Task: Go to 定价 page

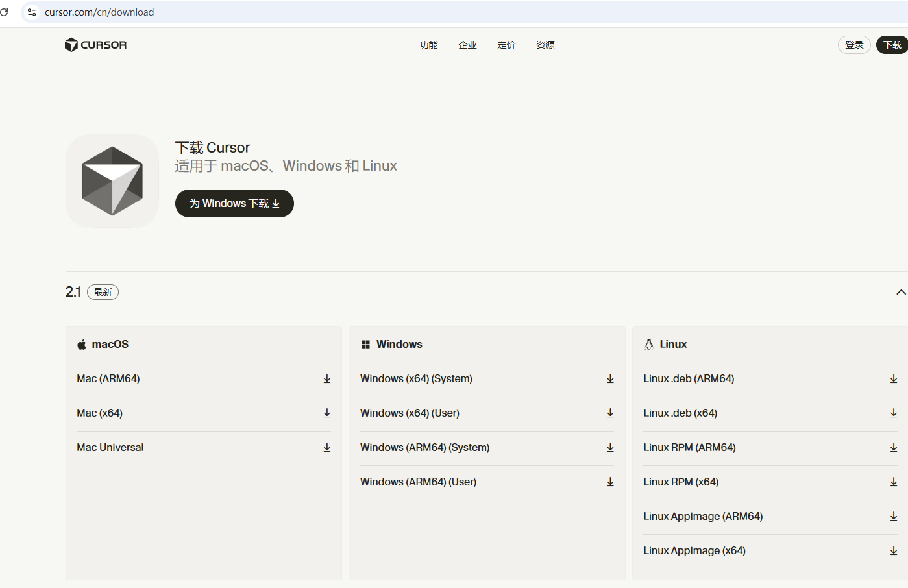Action: point(506,45)
